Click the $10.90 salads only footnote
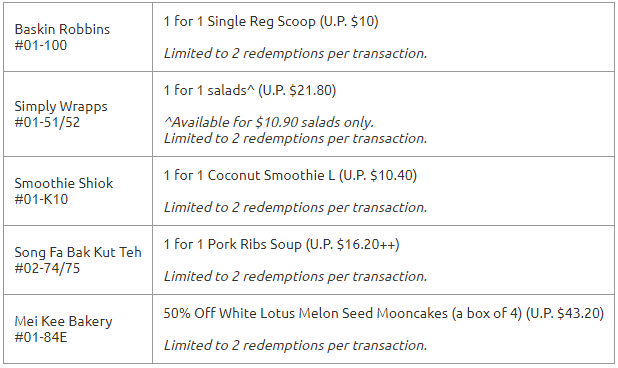The image size is (618, 368). [269, 122]
